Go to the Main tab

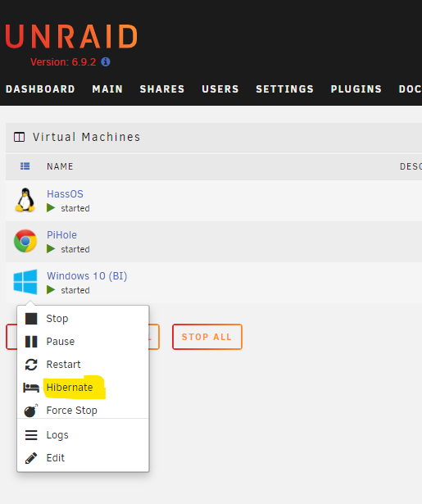107,89
